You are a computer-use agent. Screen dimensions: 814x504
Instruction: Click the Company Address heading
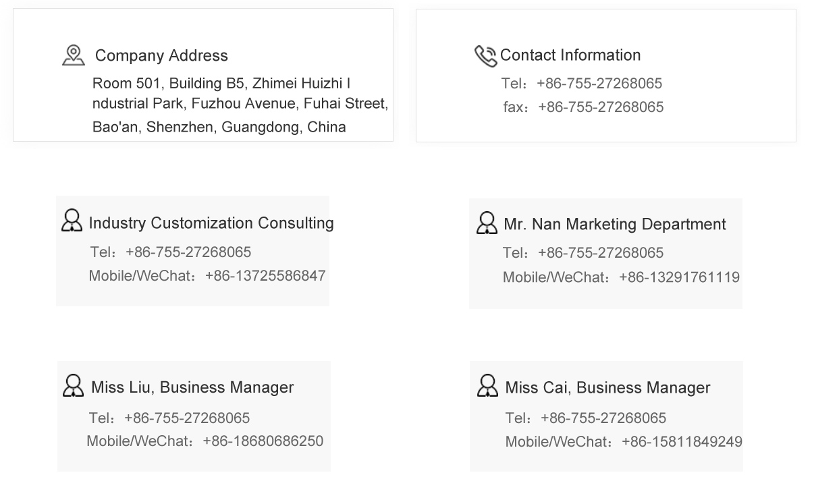pos(161,55)
